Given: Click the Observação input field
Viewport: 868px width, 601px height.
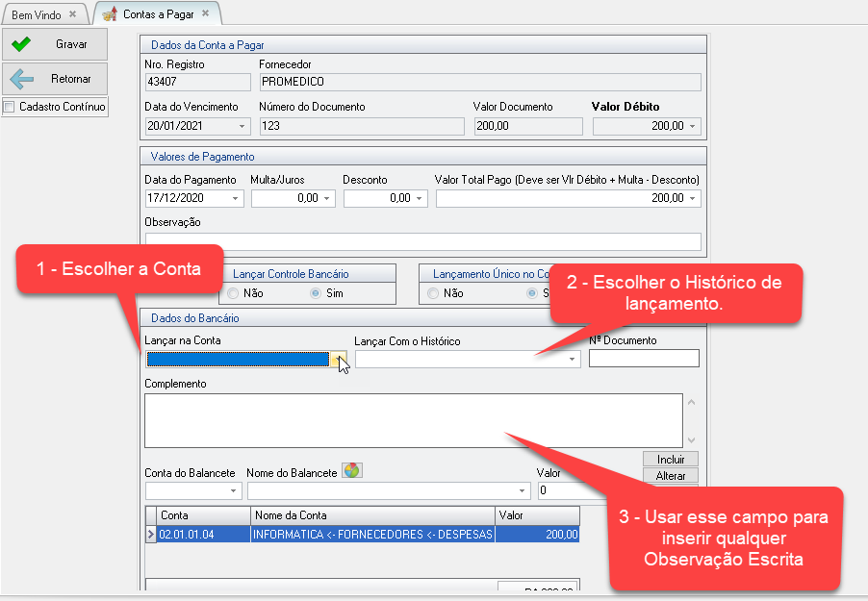Looking at the screenshot, I should [x=421, y=241].
